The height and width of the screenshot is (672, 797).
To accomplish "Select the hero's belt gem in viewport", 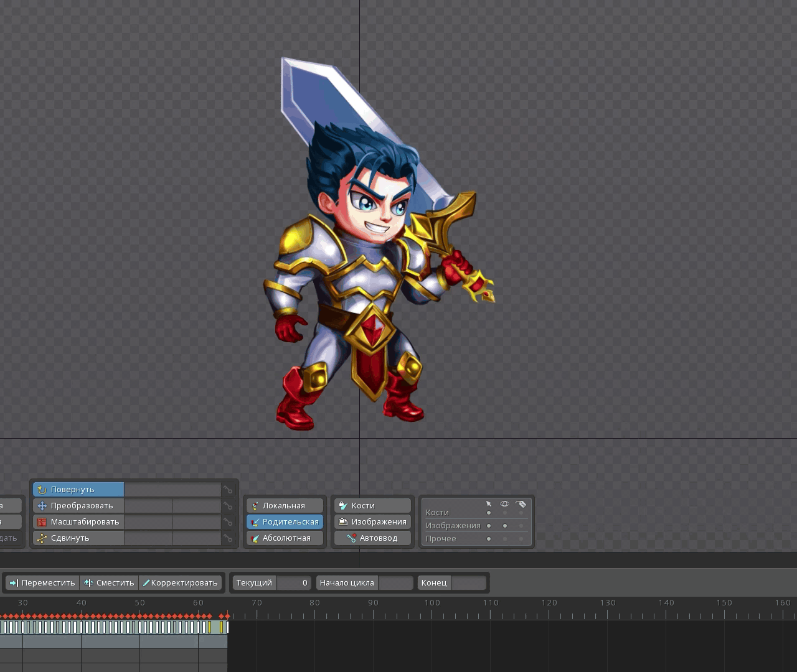I will click(374, 329).
